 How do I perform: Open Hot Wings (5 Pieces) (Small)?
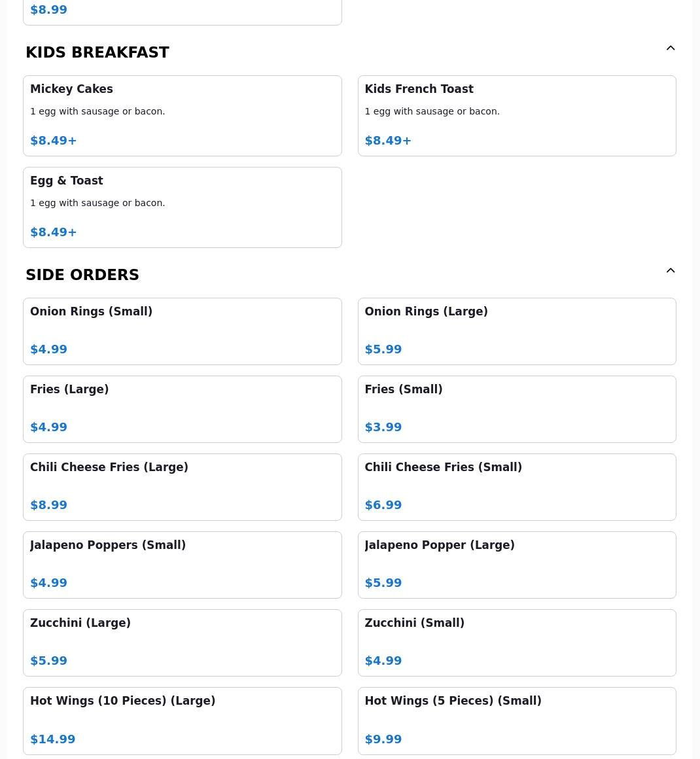516,720
